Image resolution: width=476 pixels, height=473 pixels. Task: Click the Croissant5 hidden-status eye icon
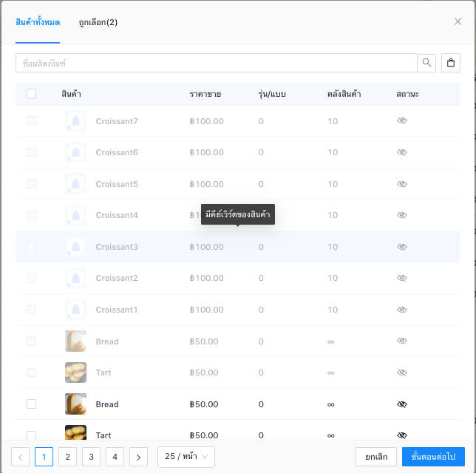tap(402, 184)
